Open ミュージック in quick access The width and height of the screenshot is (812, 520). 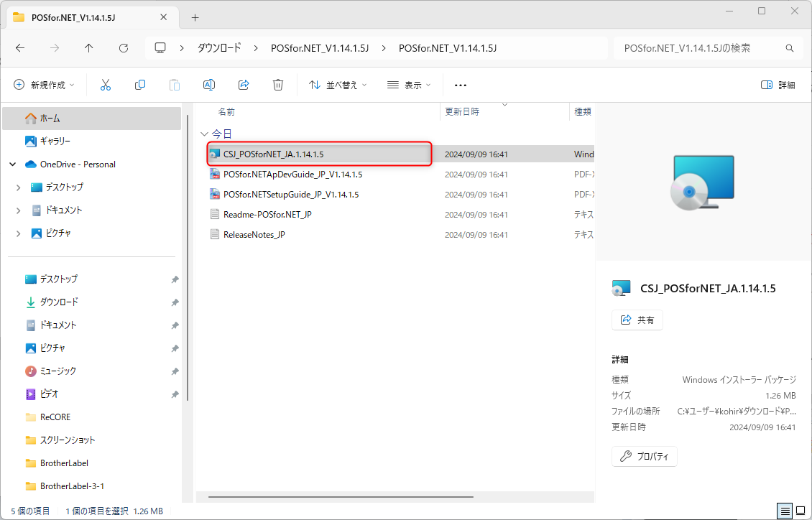[x=92, y=371]
